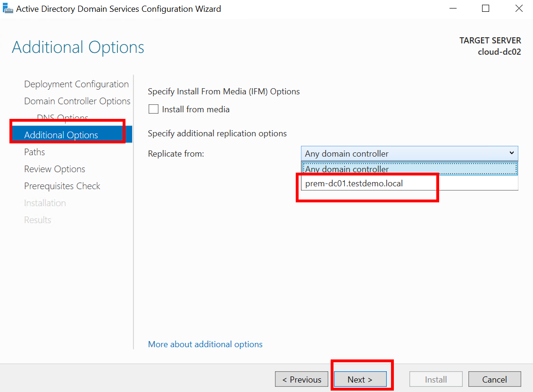Switch to the Paths step
This screenshot has height=392, width=533.
[x=34, y=152]
